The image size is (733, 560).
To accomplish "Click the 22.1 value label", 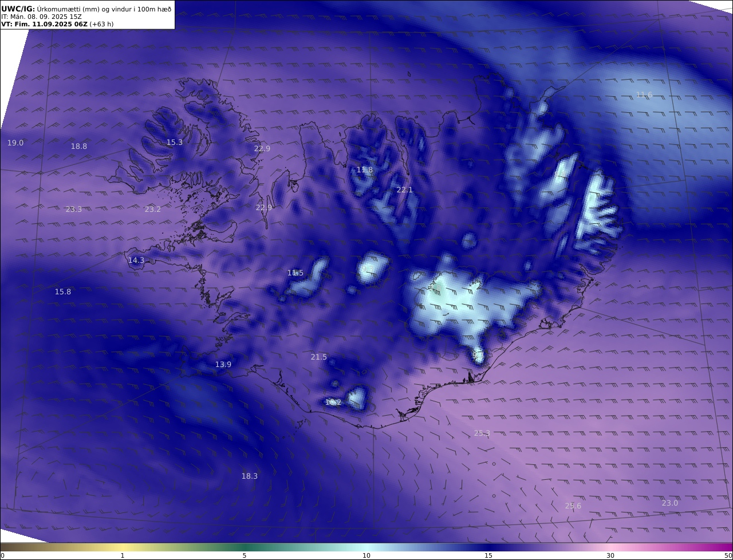I will click(405, 190).
